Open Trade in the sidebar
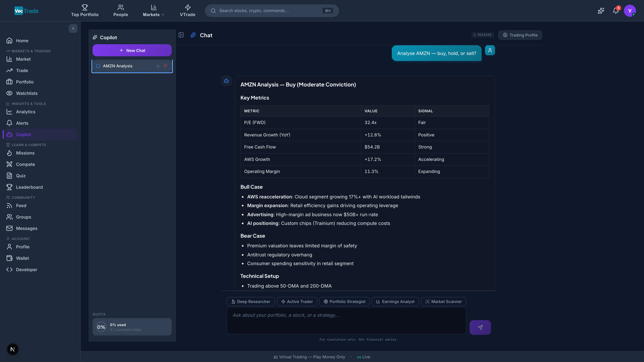The image size is (644, 362). click(x=40, y=70)
